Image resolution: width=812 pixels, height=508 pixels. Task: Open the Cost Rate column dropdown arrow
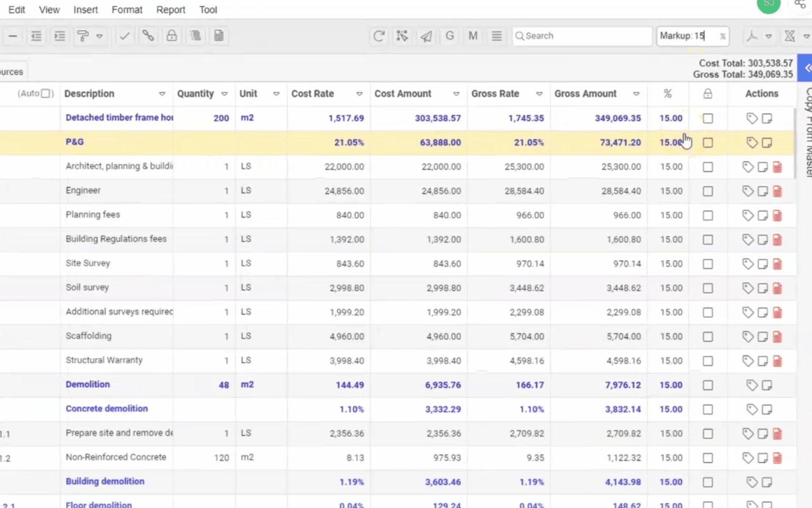point(359,94)
